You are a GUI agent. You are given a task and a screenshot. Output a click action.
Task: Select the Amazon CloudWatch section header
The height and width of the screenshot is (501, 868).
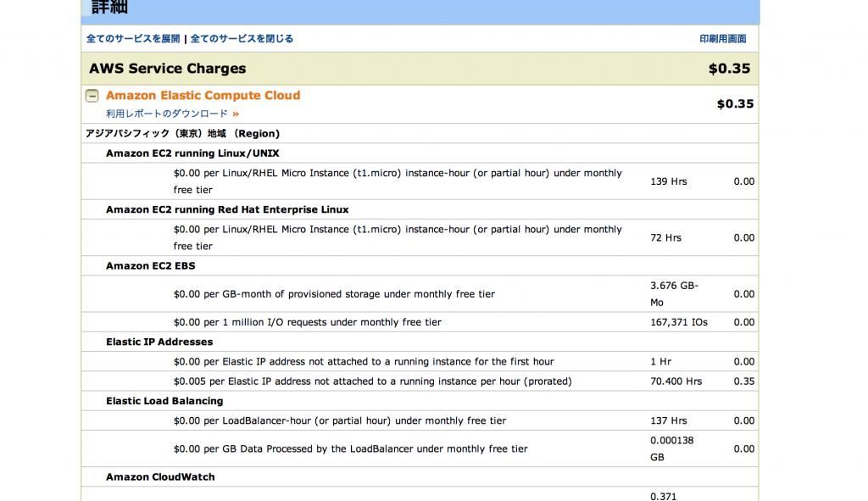[x=161, y=476]
